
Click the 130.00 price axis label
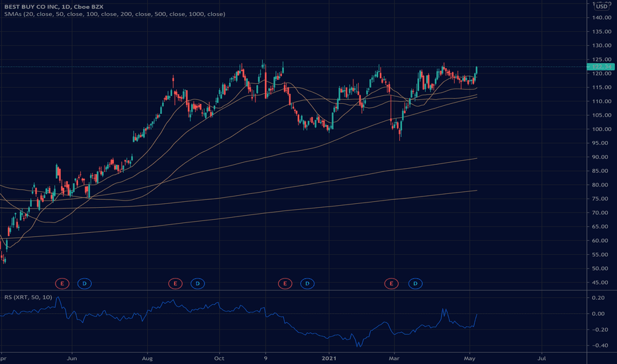602,46
